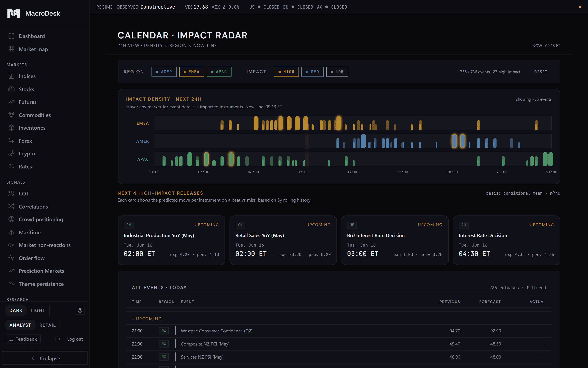Screen dimensions: 588x368
Task: Toggle the MED impact filter
Action: point(312,72)
